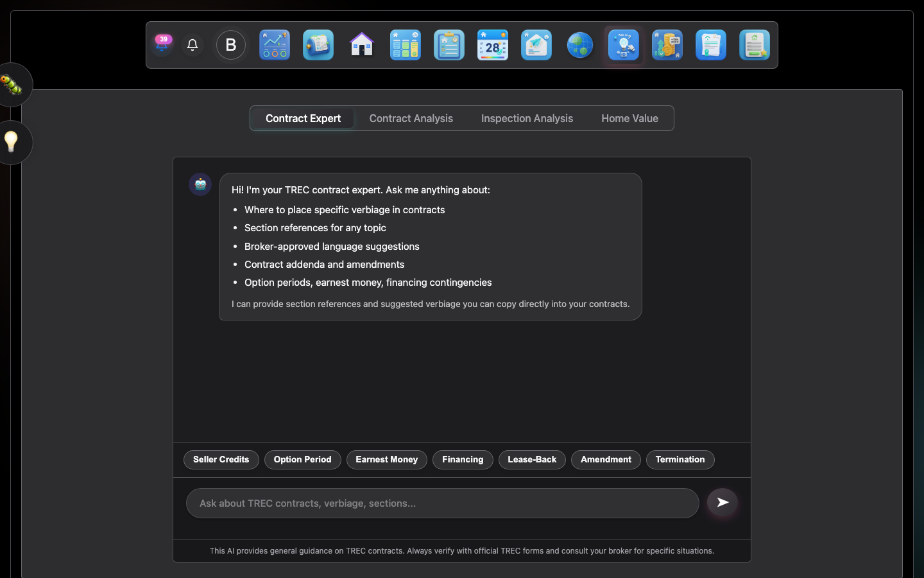
Task: Open the analytics charts app icon
Action: [275, 45]
